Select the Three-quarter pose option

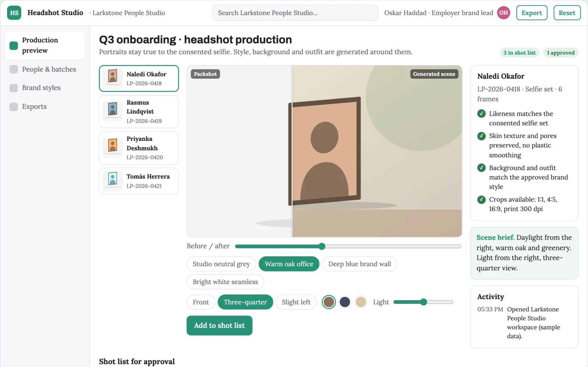[245, 302]
